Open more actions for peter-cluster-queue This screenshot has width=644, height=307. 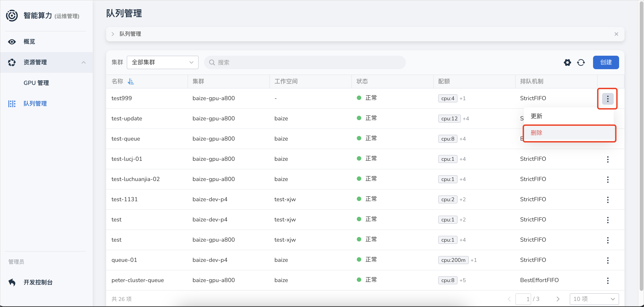pos(608,280)
